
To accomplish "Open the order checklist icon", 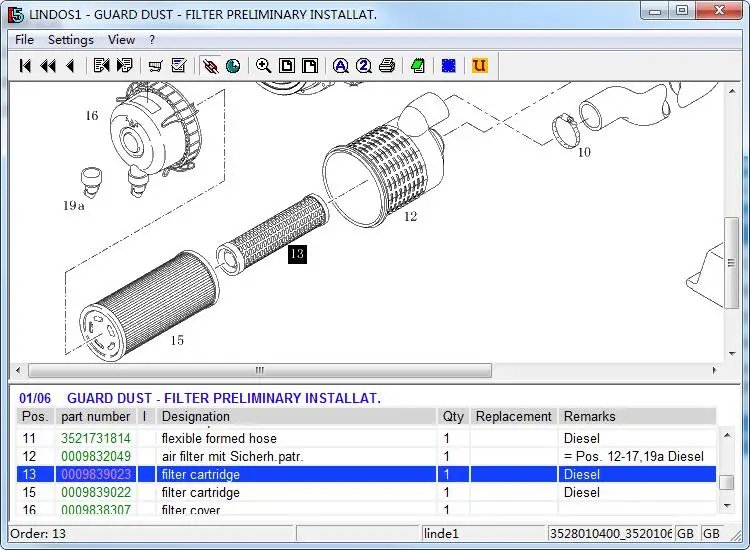I will click(x=179, y=66).
